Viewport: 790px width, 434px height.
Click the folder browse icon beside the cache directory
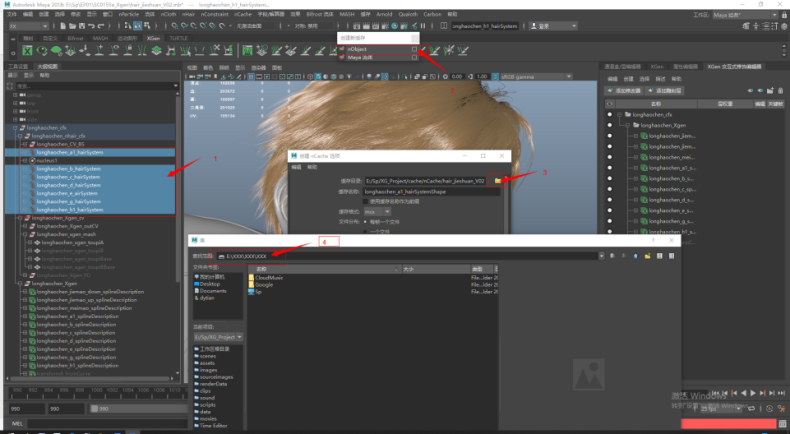point(498,180)
